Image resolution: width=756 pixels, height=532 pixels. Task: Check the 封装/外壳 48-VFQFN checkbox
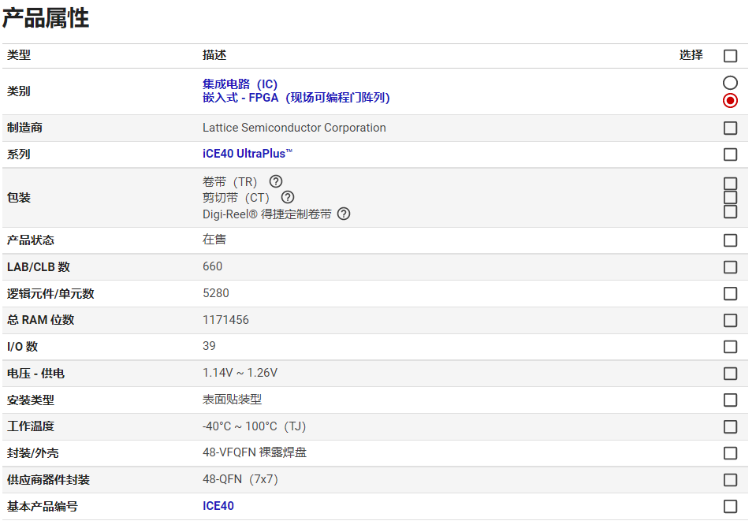coord(730,453)
